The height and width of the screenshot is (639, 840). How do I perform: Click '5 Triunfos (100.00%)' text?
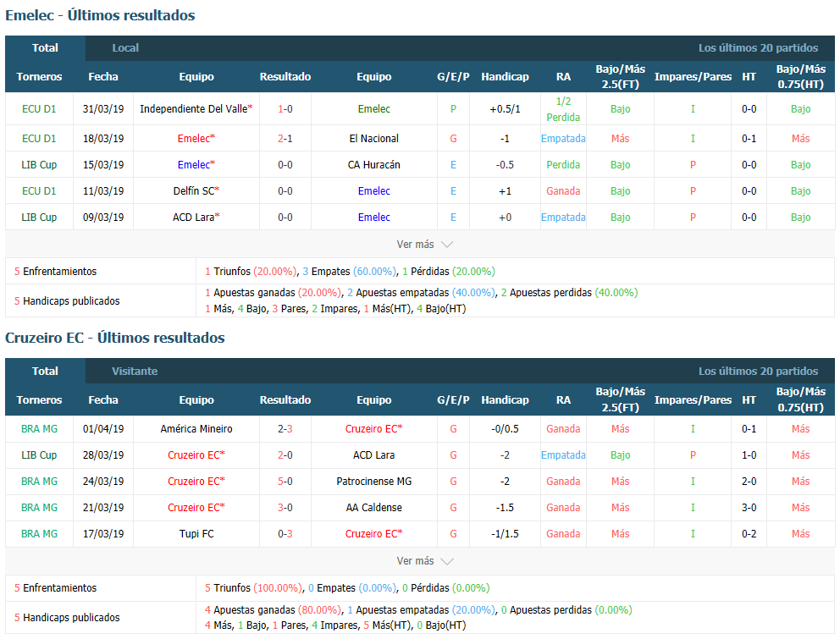tap(253, 587)
